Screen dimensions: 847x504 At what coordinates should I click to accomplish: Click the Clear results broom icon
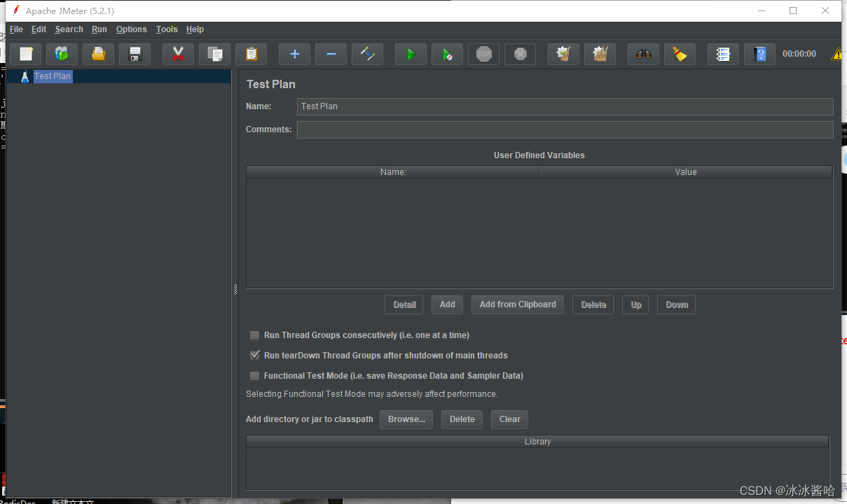point(564,54)
